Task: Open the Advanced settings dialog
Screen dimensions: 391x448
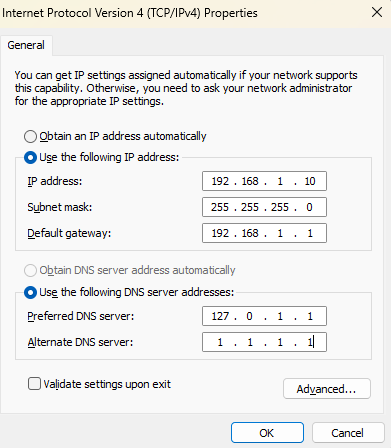Action: tap(327, 389)
